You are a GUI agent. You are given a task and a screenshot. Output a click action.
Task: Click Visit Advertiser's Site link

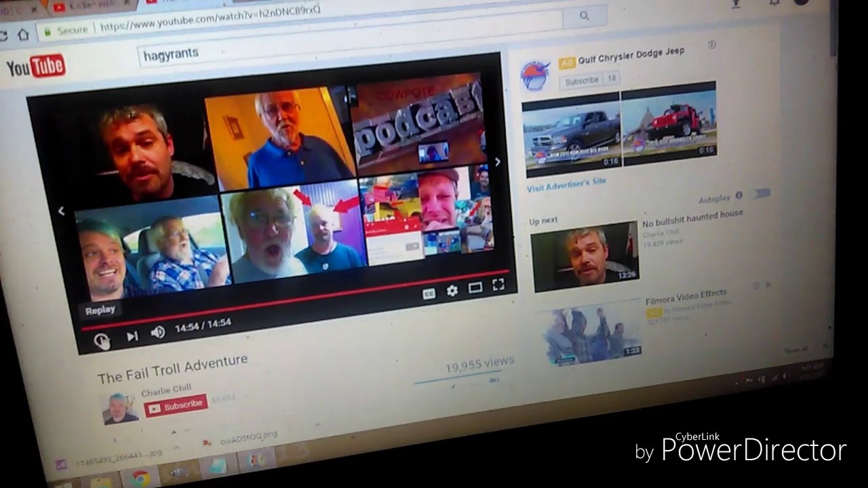[x=566, y=184]
